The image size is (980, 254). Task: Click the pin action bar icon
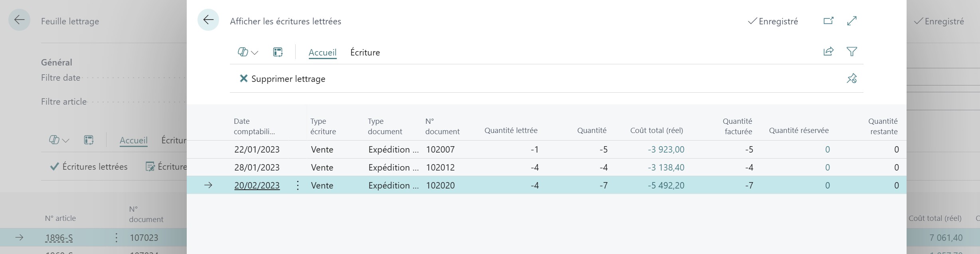coord(852,78)
